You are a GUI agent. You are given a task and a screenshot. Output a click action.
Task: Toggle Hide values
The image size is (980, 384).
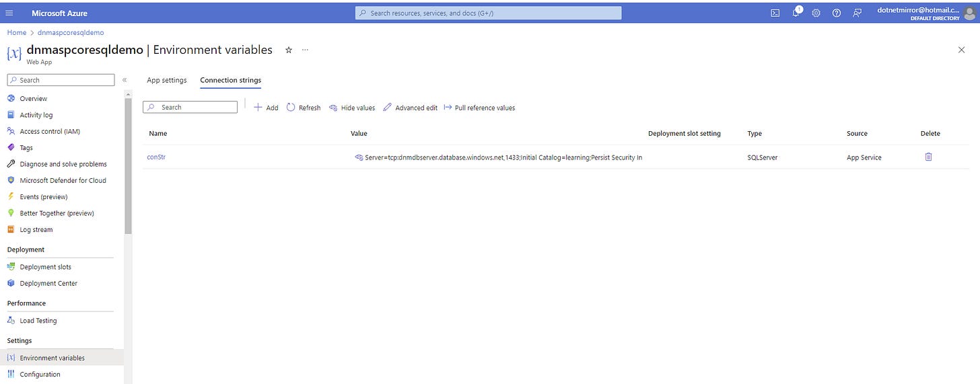pyautogui.click(x=352, y=107)
